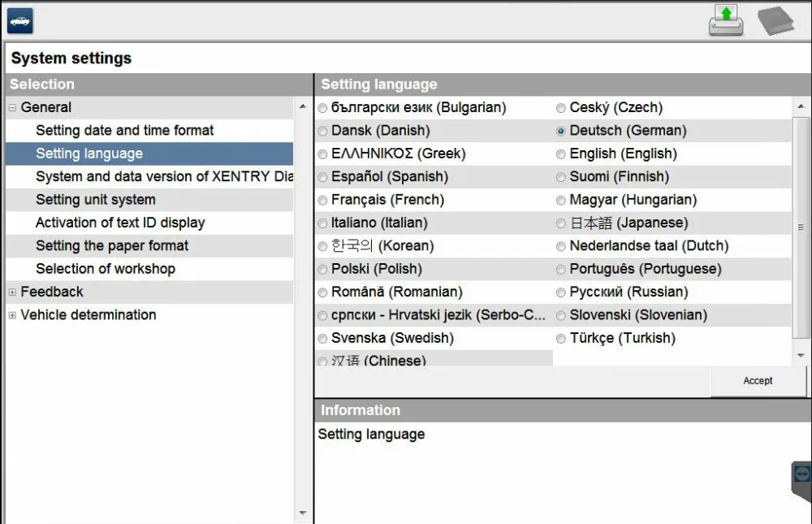Select Nederlandse taal (Dutch) radio button
812x524 pixels.
pyautogui.click(x=561, y=246)
